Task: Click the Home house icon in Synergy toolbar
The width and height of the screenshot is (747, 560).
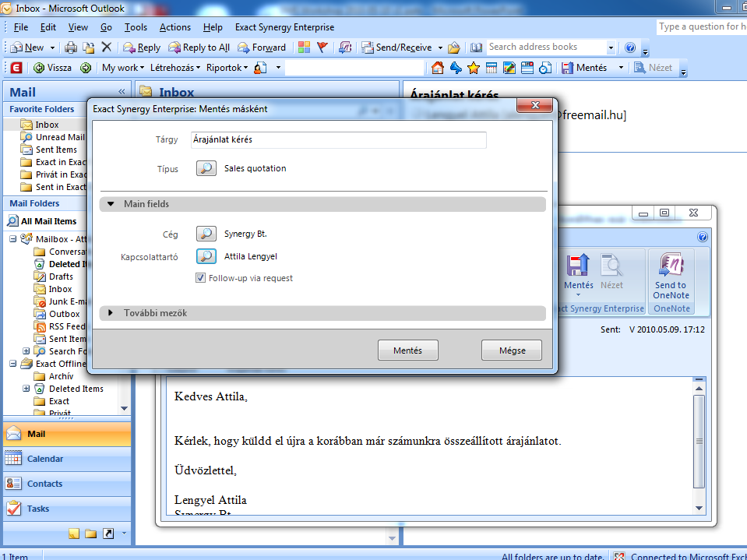Action: click(x=437, y=68)
